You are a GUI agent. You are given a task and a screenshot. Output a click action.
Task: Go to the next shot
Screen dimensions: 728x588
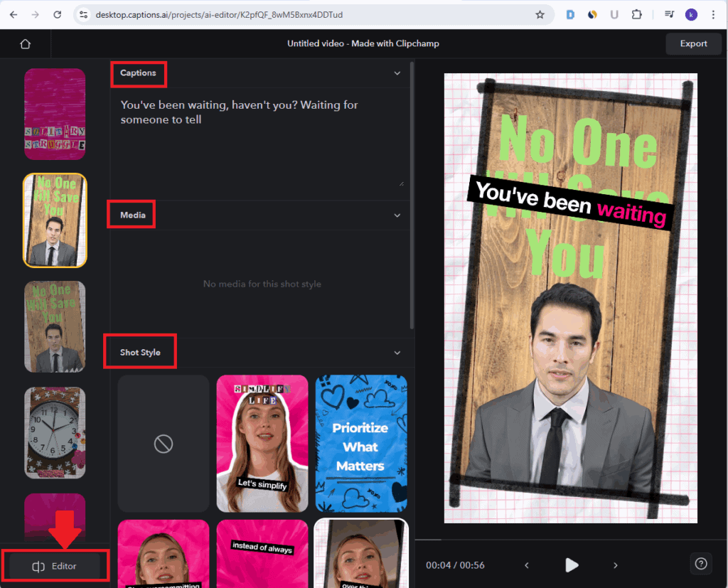[x=616, y=565]
